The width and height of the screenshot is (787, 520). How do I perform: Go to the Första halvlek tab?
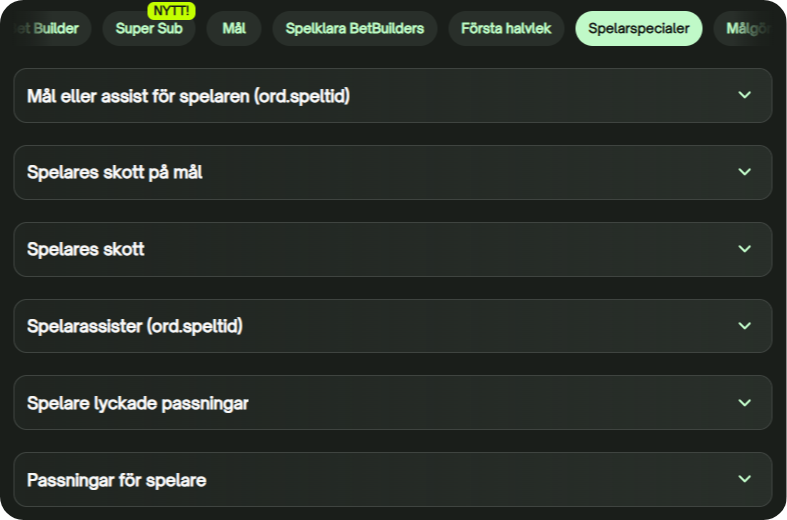(506, 29)
